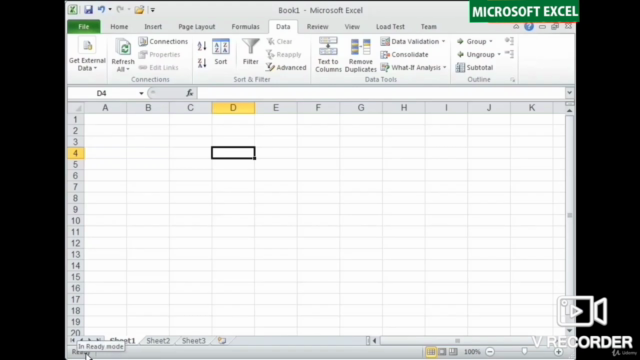Screen dimensions: 640x360
Task: Switch to the Review tab
Action: [x=317, y=27]
